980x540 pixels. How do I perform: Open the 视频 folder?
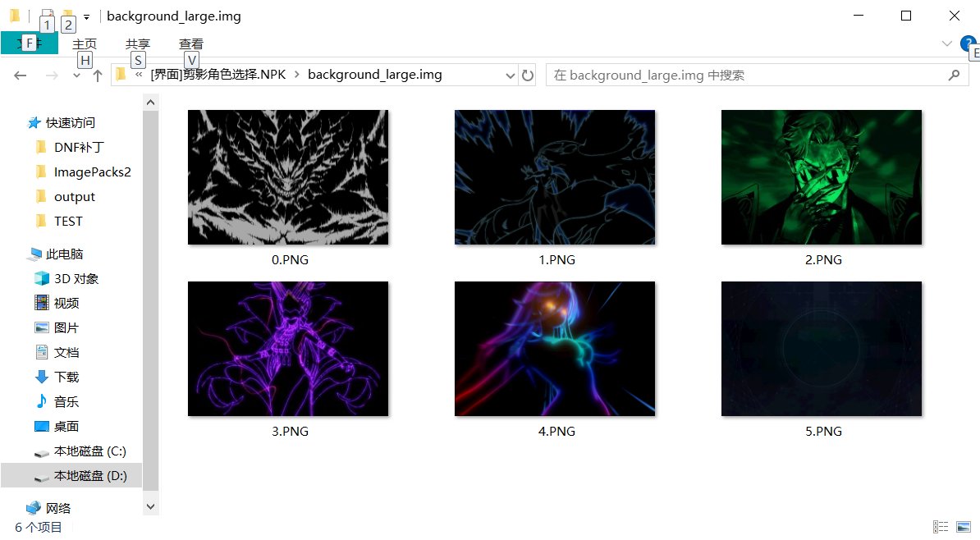66,303
